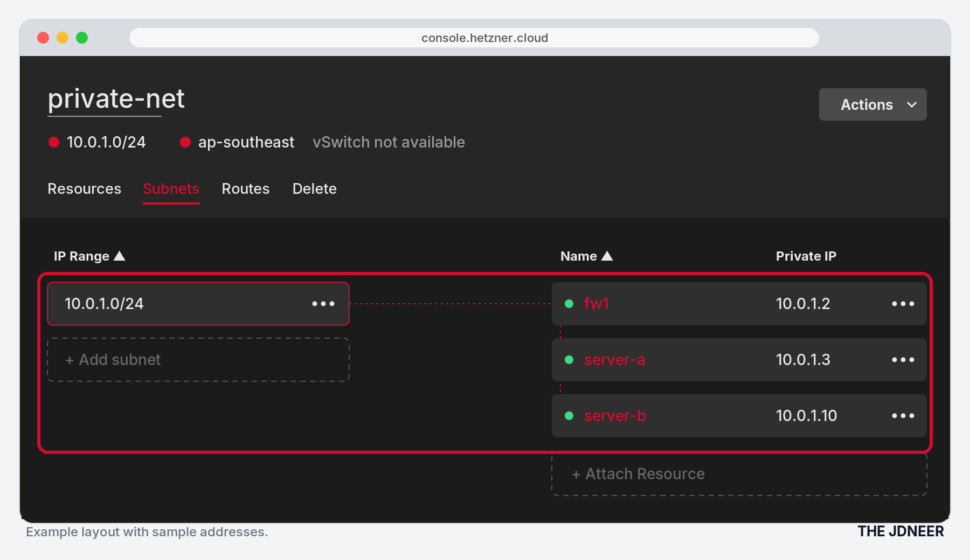Click Attach Resource button
The height and width of the screenshot is (560, 970).
click(739, 474)
